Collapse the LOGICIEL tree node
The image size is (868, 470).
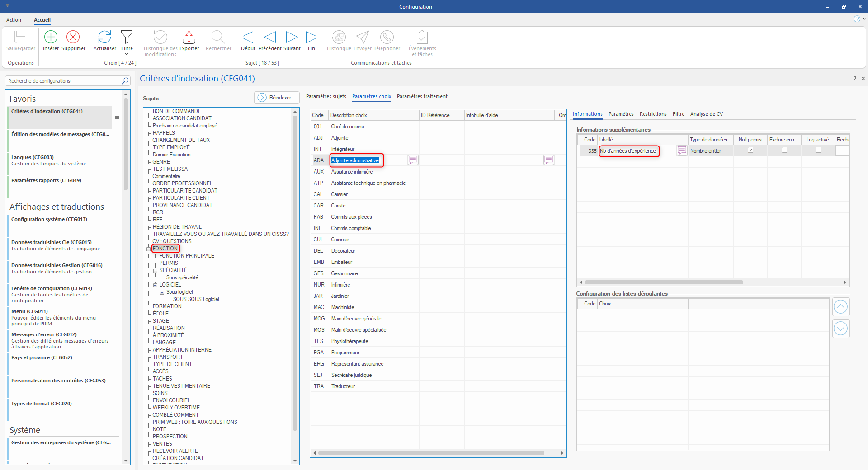(155, 285)
